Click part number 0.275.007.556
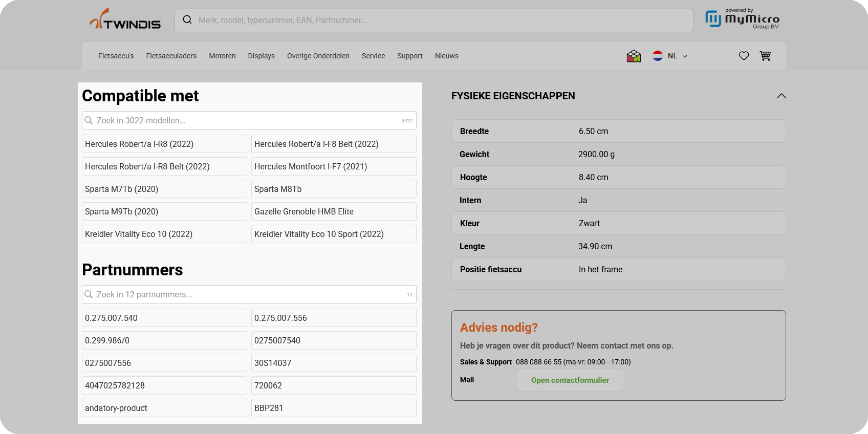 334,318
